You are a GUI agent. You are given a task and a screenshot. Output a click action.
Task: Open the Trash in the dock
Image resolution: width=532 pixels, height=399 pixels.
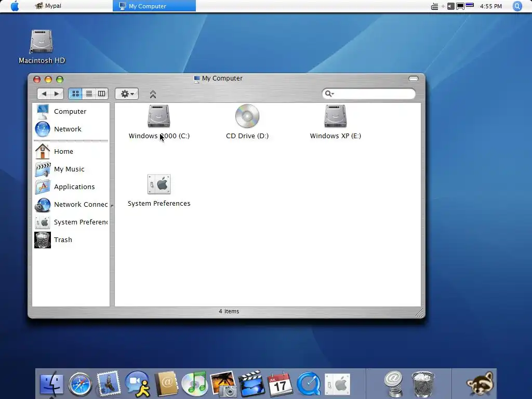(423, 384)
